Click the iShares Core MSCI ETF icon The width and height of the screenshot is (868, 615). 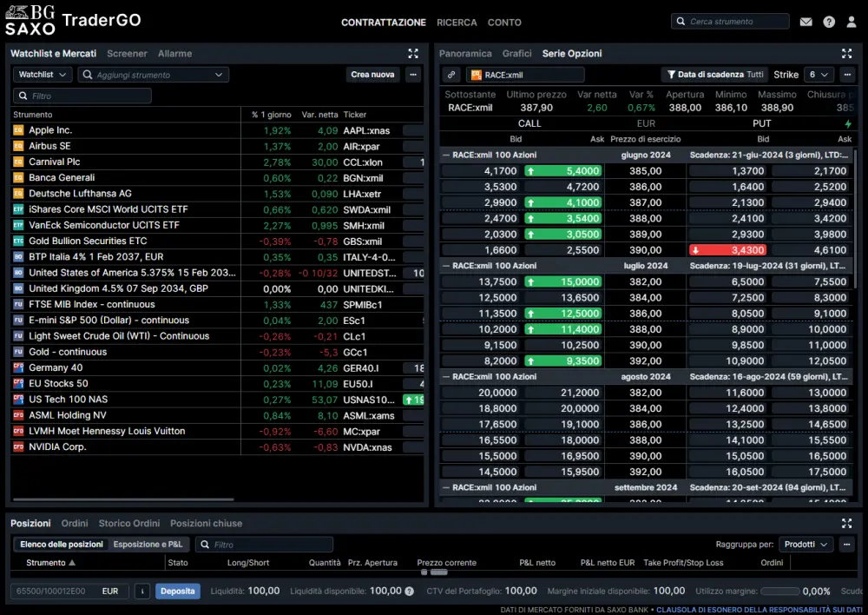[x=18, y=209]
